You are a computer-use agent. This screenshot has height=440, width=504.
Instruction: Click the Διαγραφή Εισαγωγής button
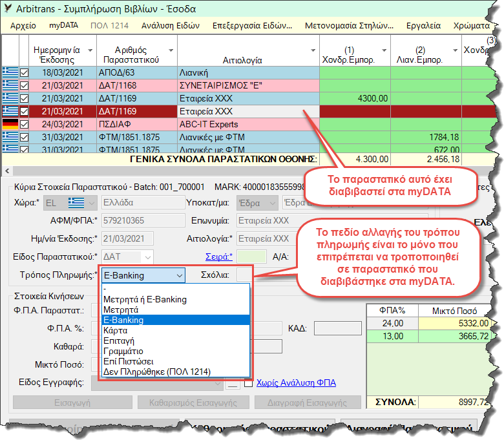[308, 403]
